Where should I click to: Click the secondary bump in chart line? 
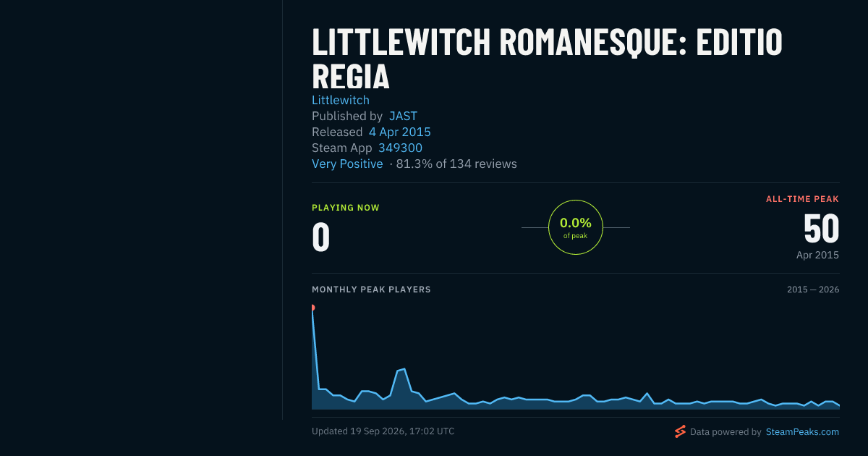tap(401, 371)
